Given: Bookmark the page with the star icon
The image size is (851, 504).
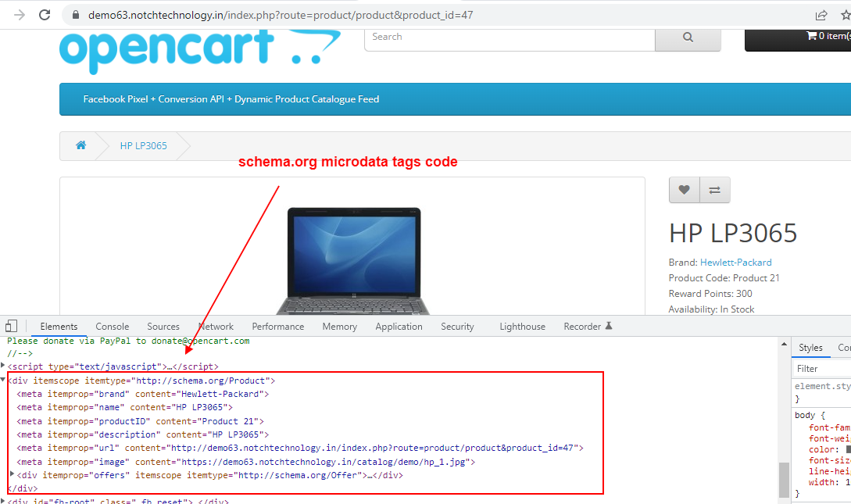Looking at the screenshot, I should 846,14.
